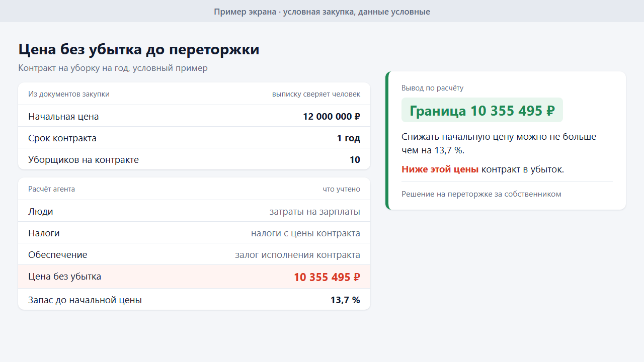Click the '13,7 %' margin value in the table
This screenshot has height=362, width=644.
345,300
